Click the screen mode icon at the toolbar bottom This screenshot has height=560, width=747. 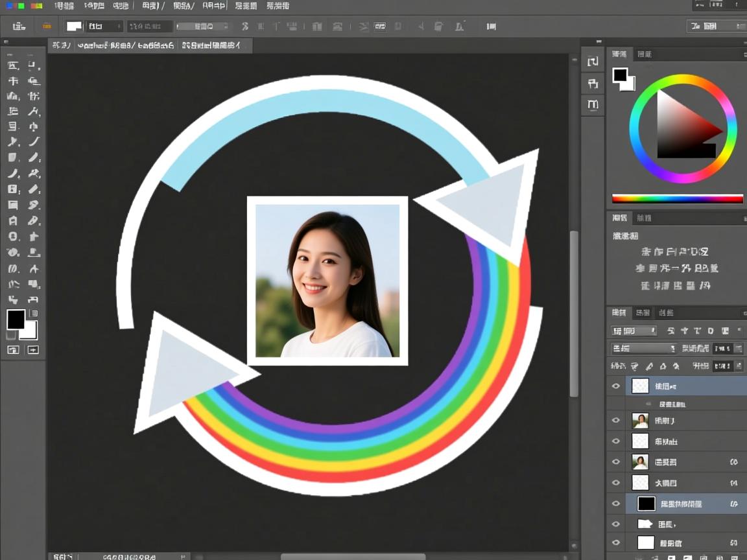32,350
